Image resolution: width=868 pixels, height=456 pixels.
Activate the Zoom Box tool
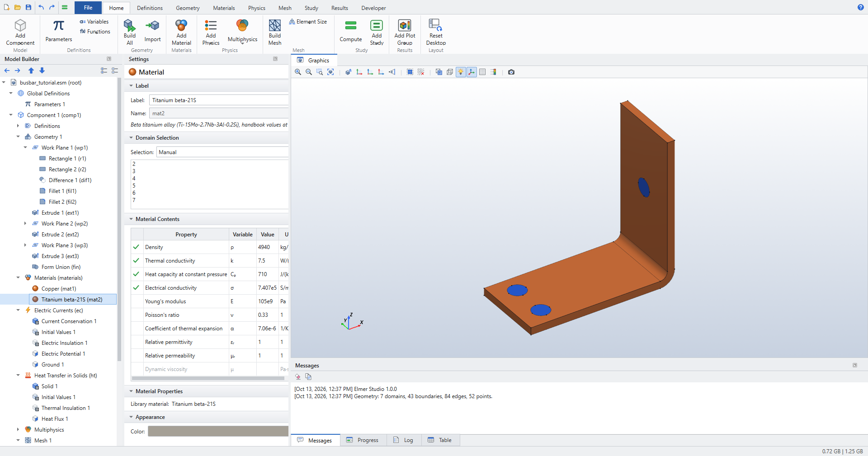[x=320, y=72]
